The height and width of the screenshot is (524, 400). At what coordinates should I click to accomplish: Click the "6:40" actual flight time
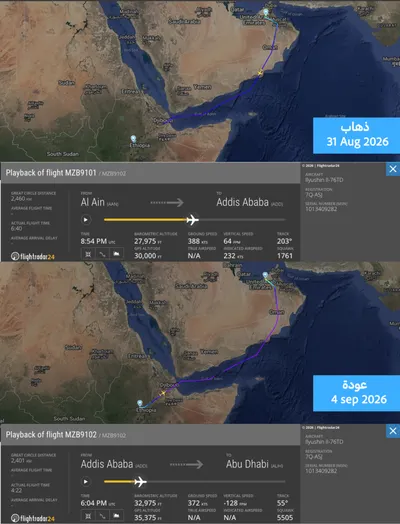pyautogui.click(x=16, y=229)
